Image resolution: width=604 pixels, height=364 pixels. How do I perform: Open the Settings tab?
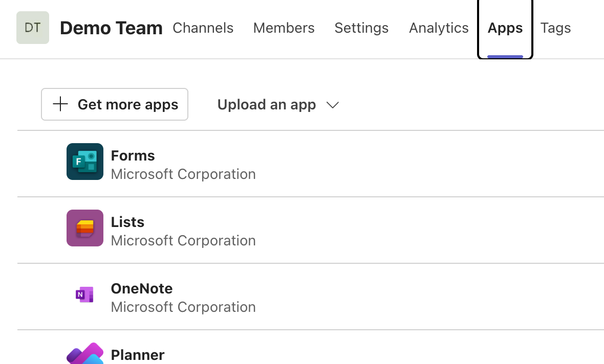(361, 28)
